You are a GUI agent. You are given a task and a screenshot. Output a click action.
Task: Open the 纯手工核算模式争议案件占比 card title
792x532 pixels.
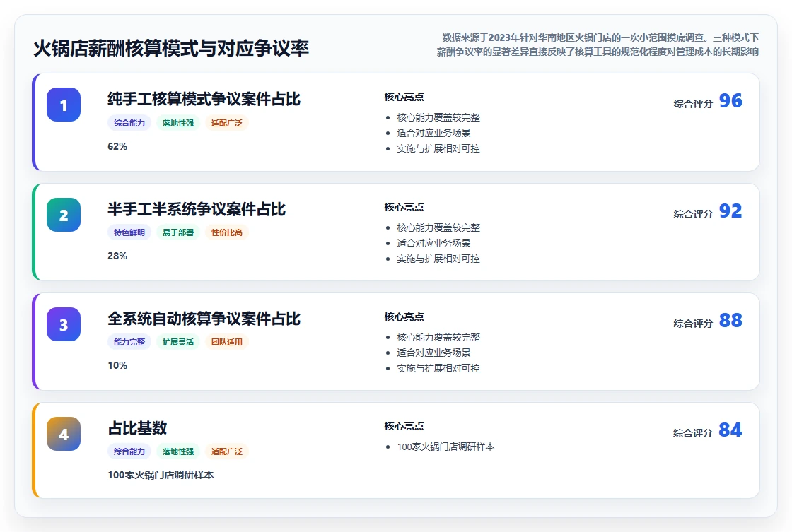(x=204, y=99)
